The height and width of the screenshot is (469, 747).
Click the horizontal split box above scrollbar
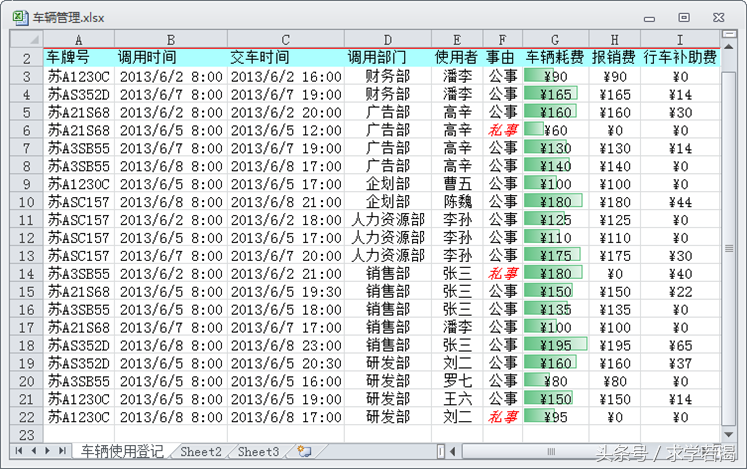tap(729, 34)
